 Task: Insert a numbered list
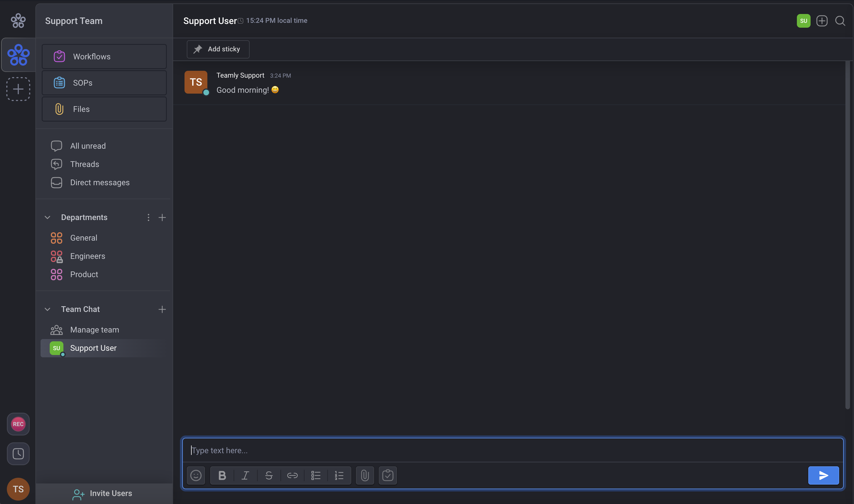[339, 475]
